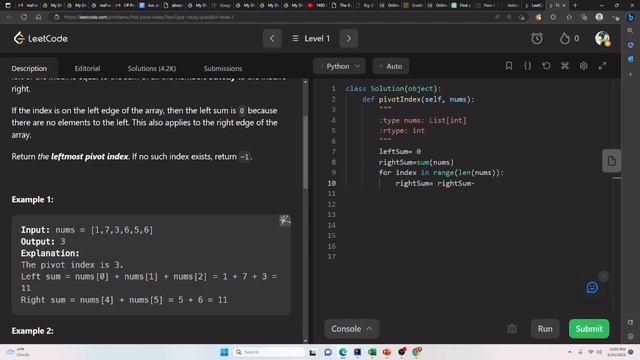
Task: Click the format code braces icon
Action: (x=527, y=66)
